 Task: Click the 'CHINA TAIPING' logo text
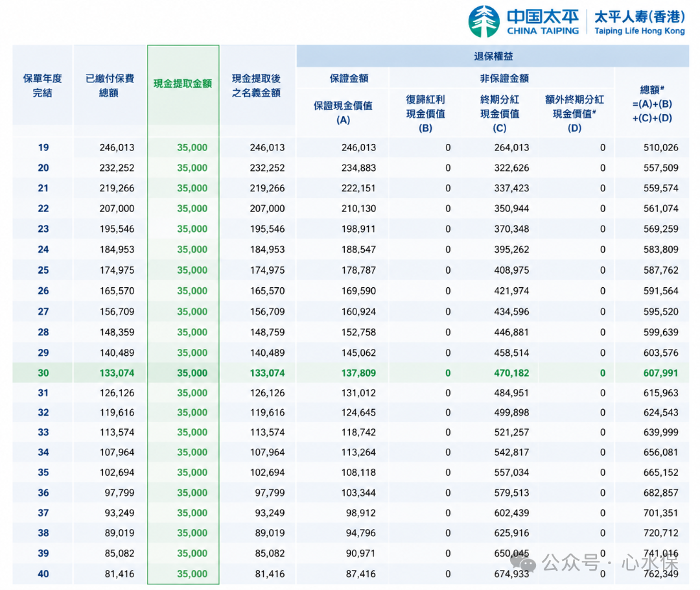tap(543, 31)
